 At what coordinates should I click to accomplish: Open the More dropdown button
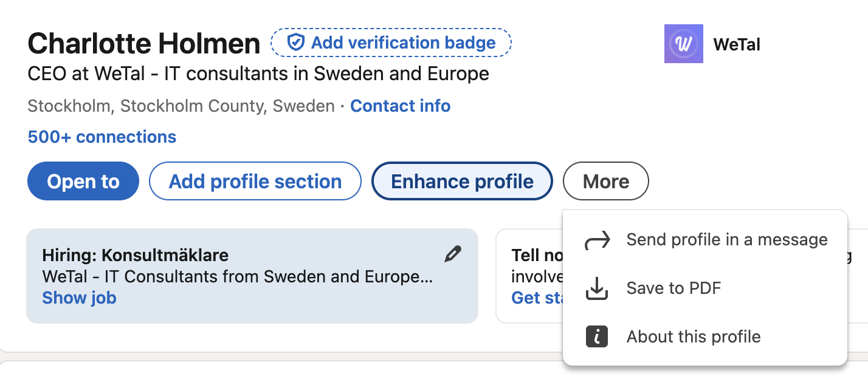(606, 181)
